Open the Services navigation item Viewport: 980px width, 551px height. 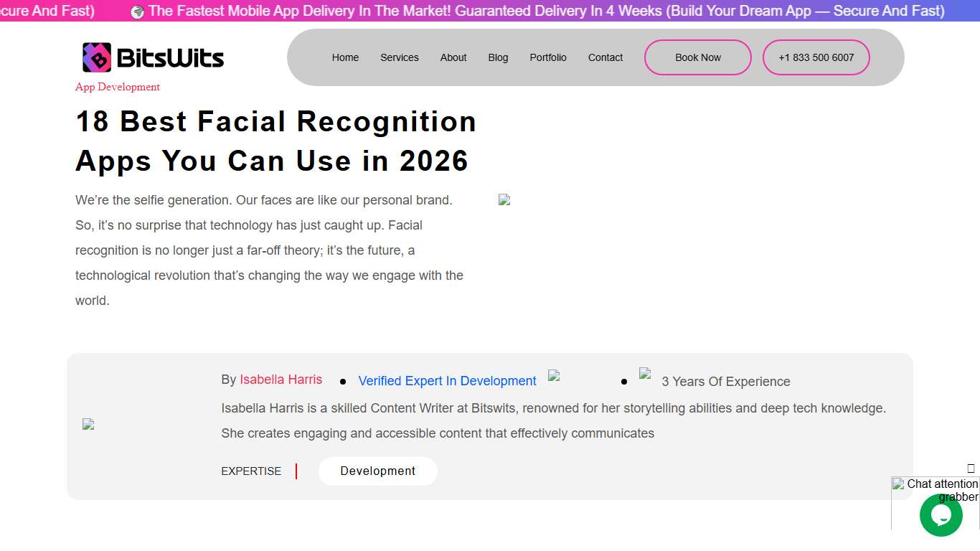pos(400,57)
